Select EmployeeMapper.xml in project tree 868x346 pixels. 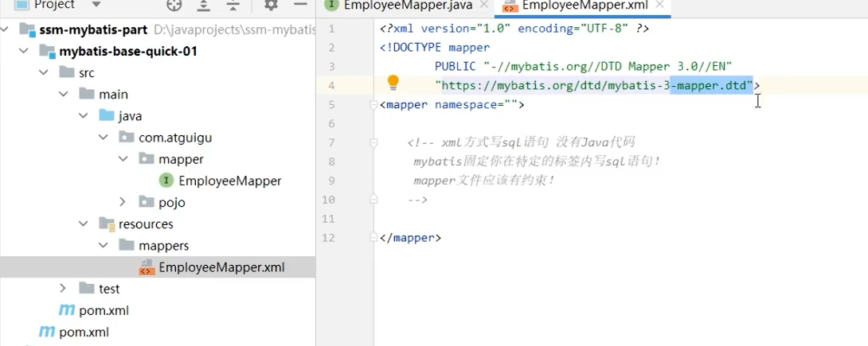click(221, 267)
